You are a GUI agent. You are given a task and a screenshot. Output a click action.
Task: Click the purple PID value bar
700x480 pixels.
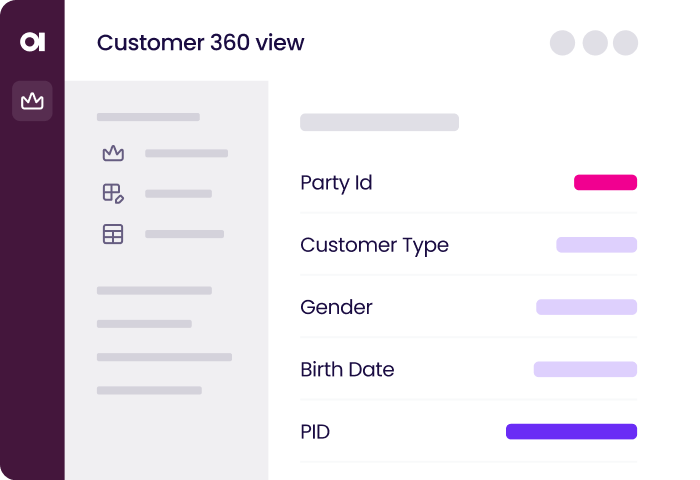tap(571, 432)
